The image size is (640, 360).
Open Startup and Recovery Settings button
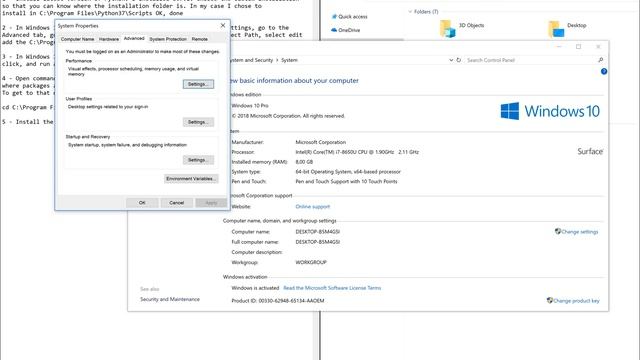[198, 160]
